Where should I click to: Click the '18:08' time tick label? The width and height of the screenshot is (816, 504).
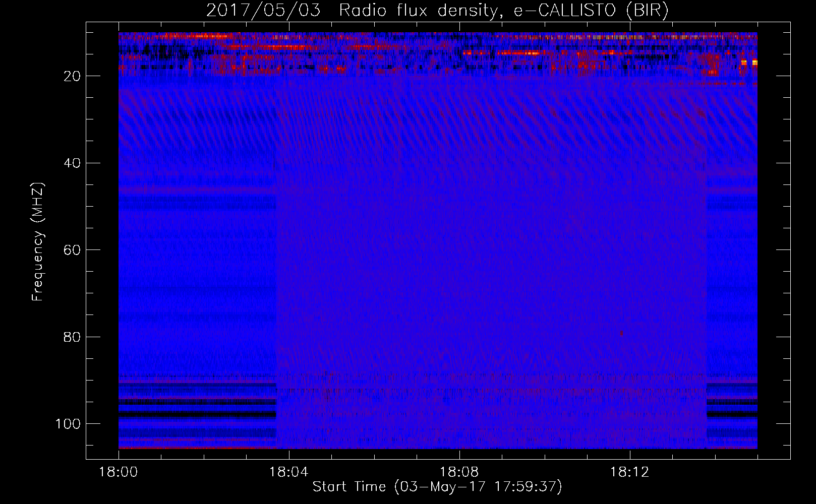click(x=459, y=472)
